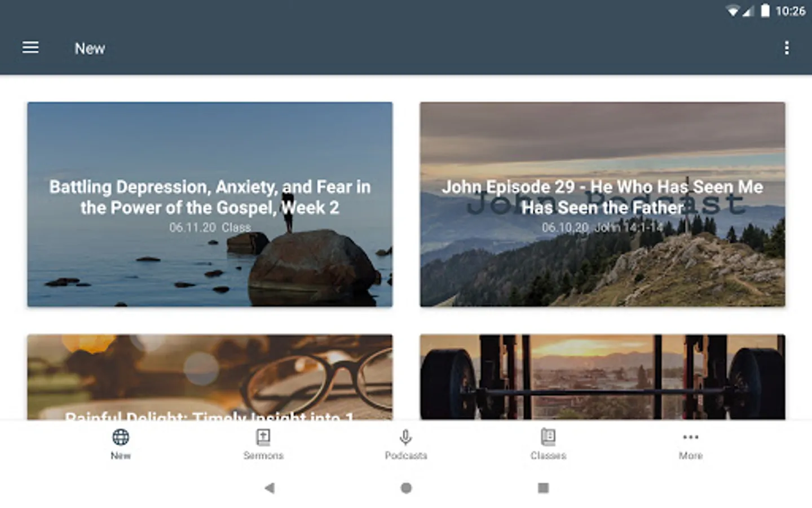Viewport: 812px width, 508px height.
Task: Tap the battery icon in status bar
Action: (765, 11)
